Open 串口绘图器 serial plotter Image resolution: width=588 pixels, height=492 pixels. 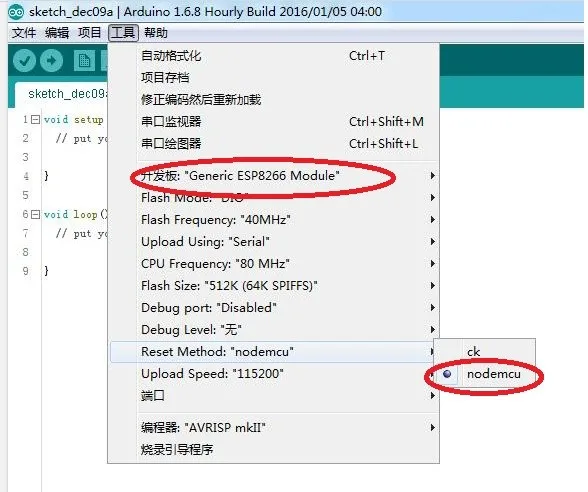[x=274, y=144]
